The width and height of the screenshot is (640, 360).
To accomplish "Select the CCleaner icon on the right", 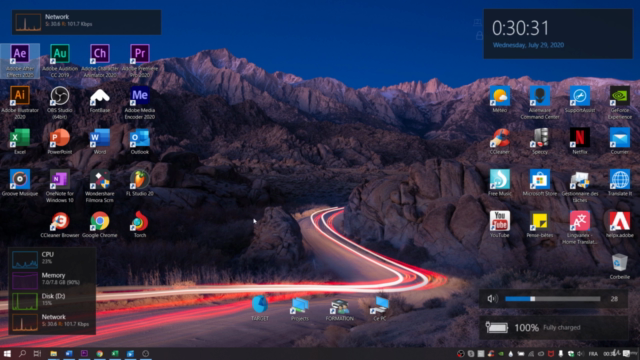I will pos(500,141).
